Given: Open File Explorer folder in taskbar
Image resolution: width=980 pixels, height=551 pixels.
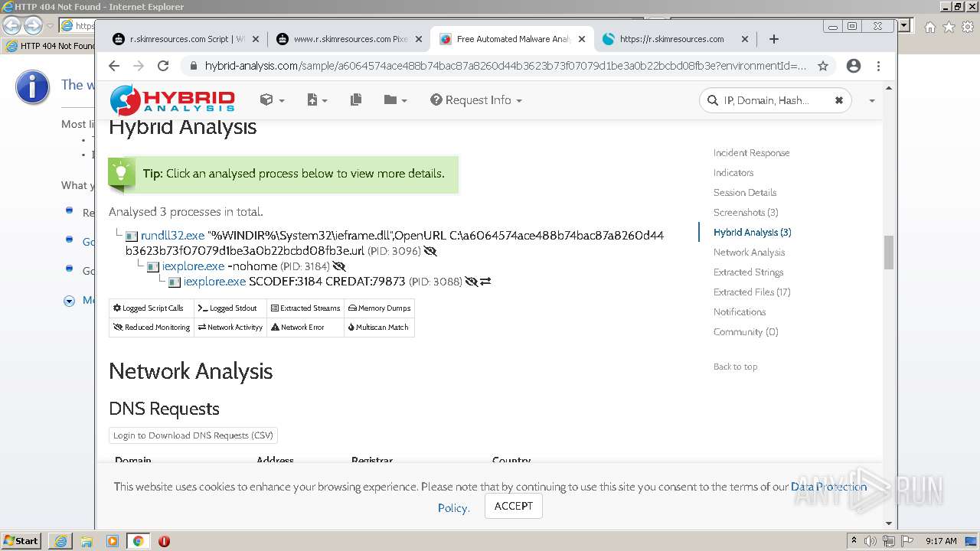Looking at the screenshot, I should (x=87, y=541).
